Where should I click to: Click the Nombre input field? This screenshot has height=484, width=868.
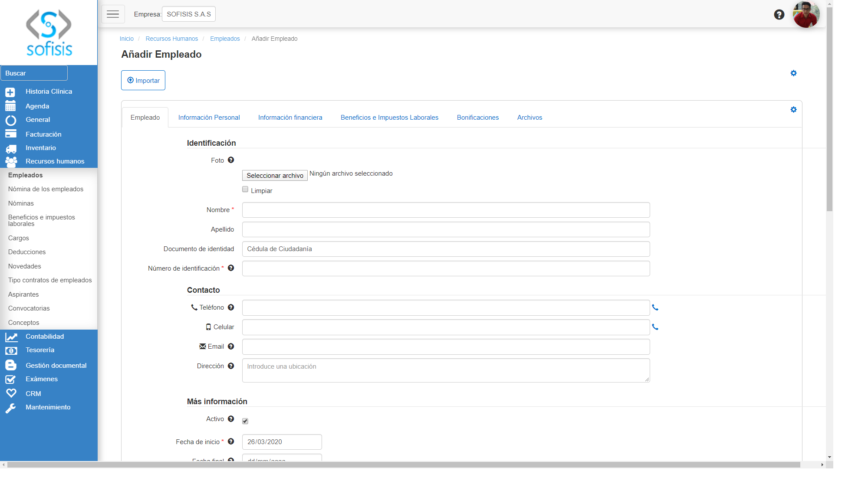pyautogui.click(x=446, y=210)
